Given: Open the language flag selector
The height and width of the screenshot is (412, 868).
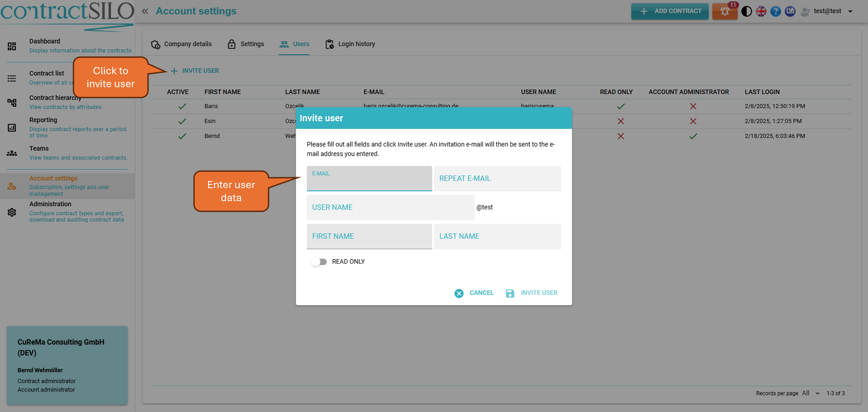Looking at the screenshot, I should [761, 11].
